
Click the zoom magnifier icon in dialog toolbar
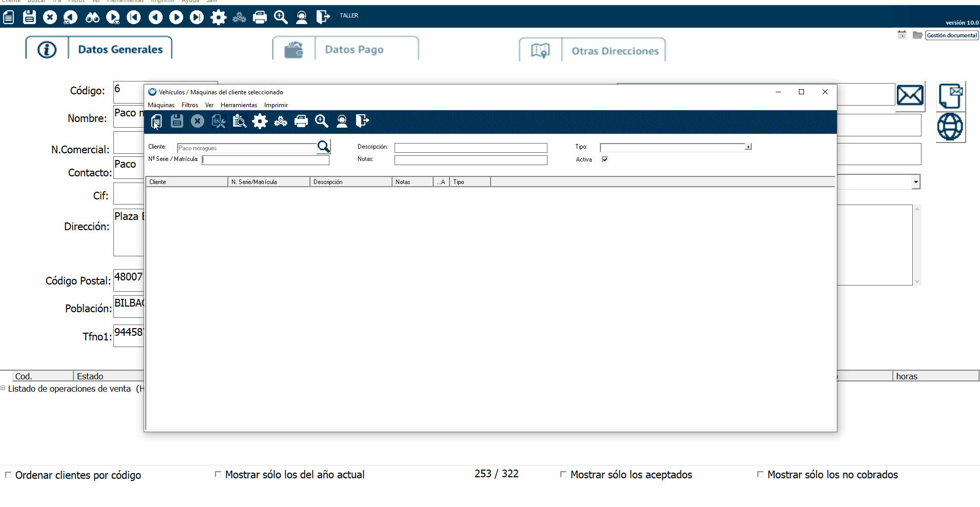click(x=322, y=121)
